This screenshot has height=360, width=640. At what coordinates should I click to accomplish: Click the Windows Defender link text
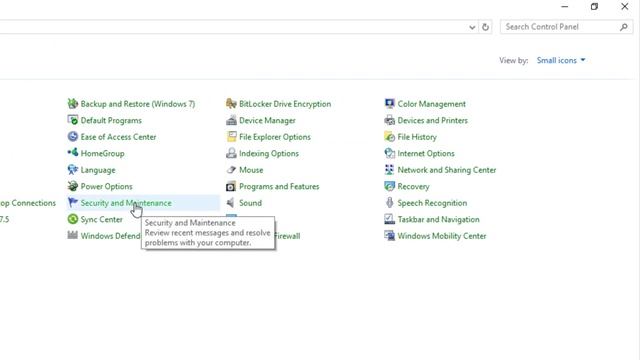coord(111,236)
